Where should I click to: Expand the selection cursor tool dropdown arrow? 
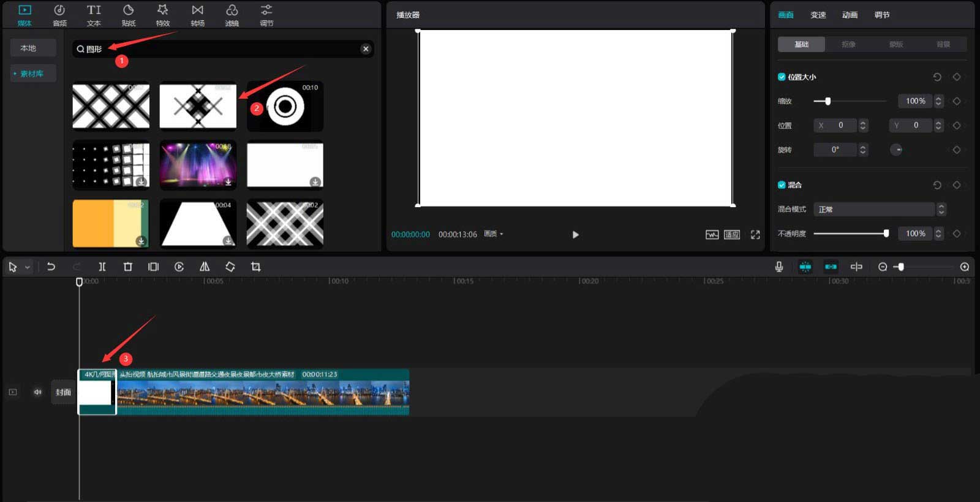[28, 267]
